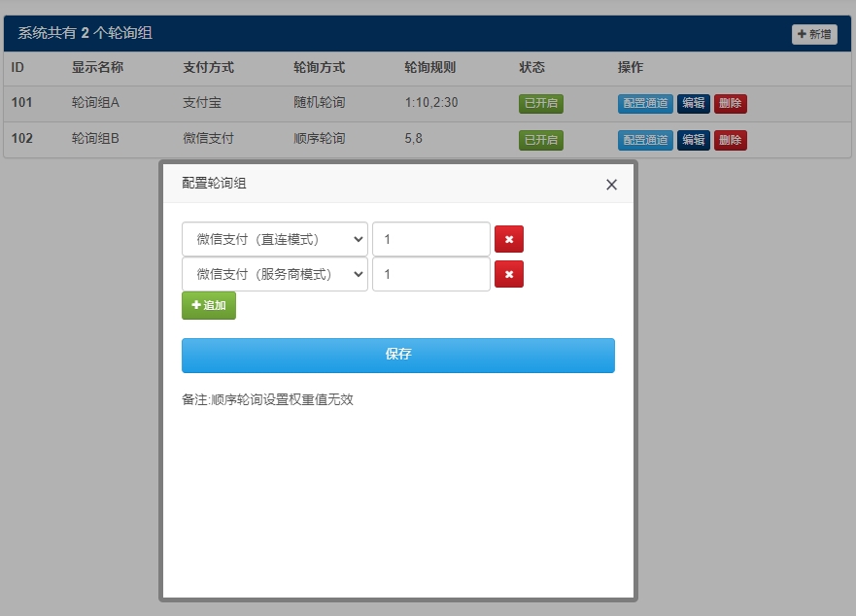Click the 删除 icon button for 轮询组B
Image resolution: width=856 pixels, height=616 pixels.
730,140
